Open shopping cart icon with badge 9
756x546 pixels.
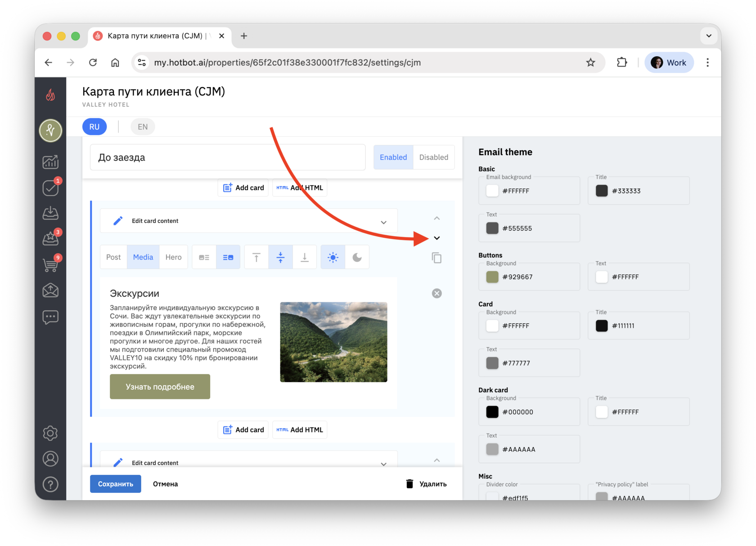coord(50,264)
